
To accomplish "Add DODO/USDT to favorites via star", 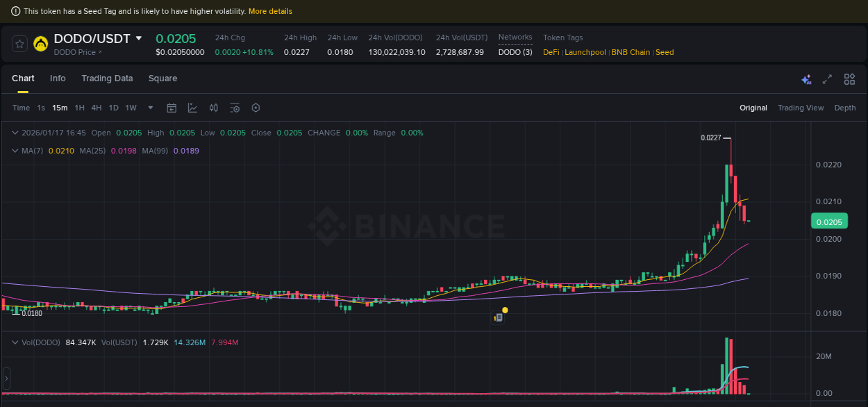I will pyautogui.click(x=19, y=43).
